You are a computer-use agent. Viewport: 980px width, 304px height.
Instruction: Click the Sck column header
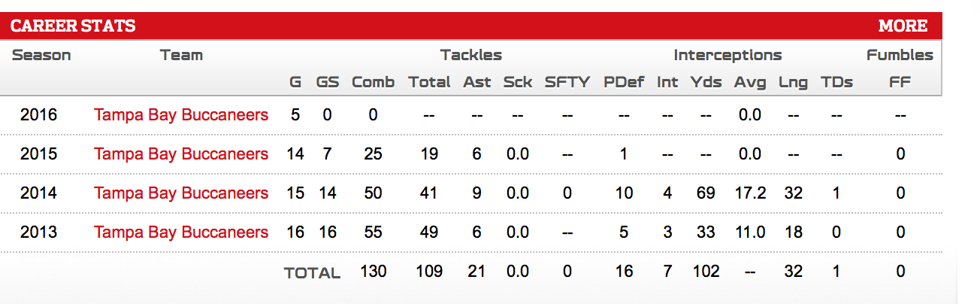(x=517, y=82)
